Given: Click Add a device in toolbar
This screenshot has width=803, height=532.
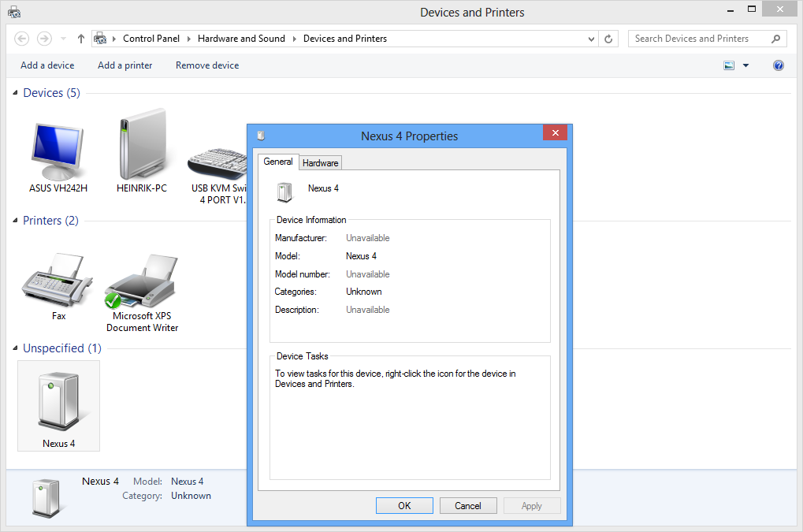Looking at the screenshot, I should tap(47, 65).
